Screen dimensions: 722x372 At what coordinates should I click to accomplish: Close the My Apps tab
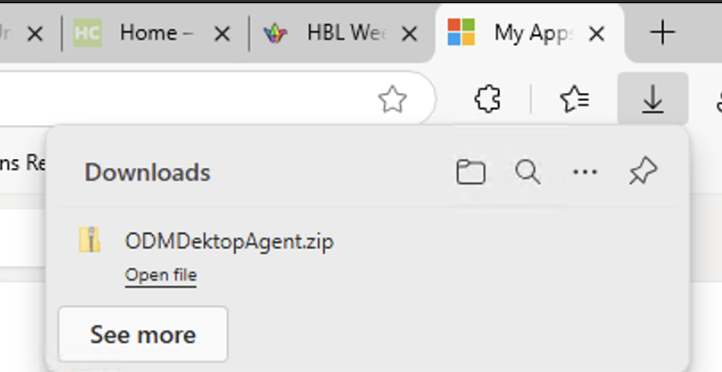coord(597,34)
